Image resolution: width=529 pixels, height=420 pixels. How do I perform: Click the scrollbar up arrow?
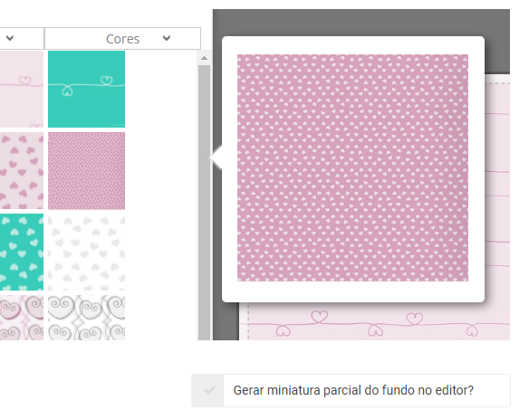coord(204,58)
